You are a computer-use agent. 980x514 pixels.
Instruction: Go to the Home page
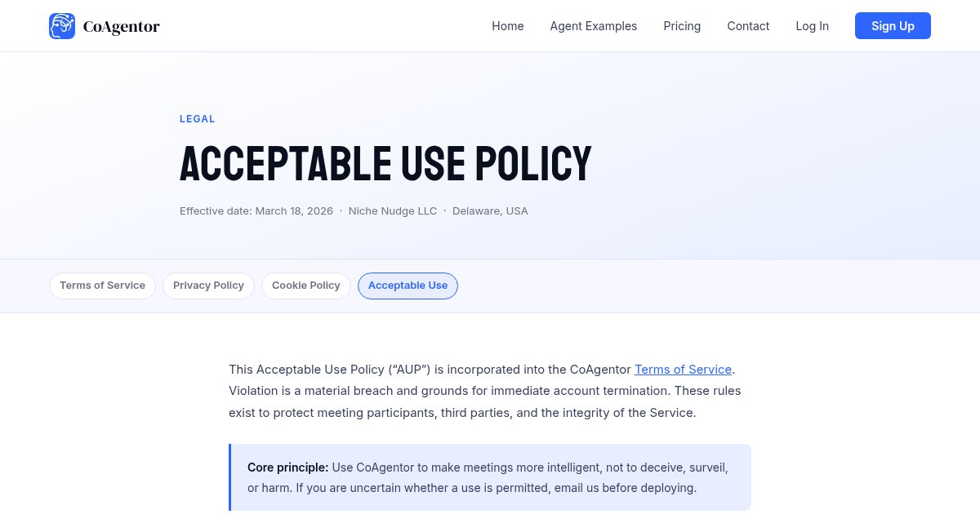507,26
